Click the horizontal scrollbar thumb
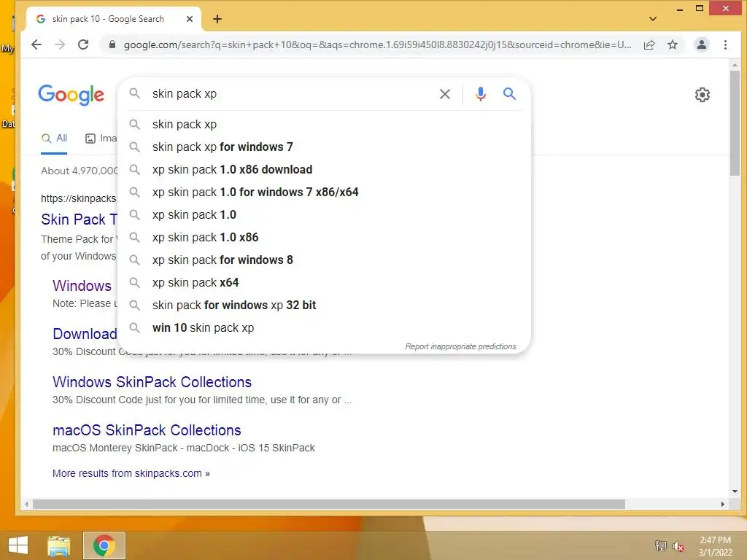The image size is (747, 560). (x=329, y=505)
